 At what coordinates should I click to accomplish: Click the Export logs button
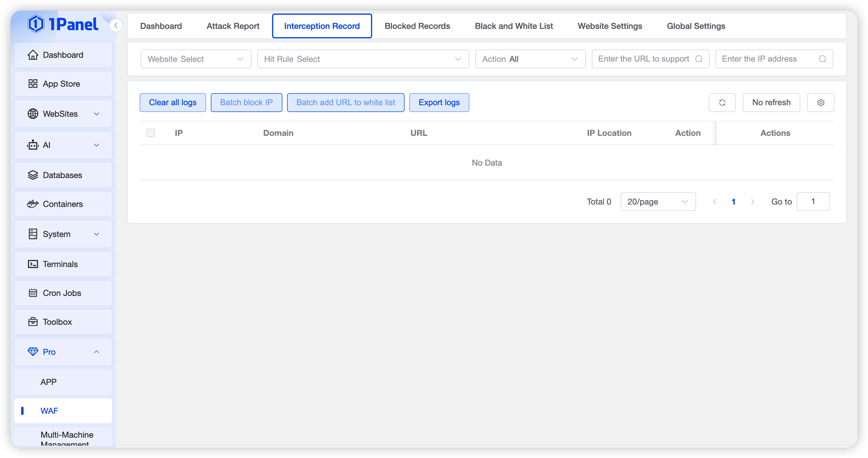pyautogui.click(x=439, y=103)
